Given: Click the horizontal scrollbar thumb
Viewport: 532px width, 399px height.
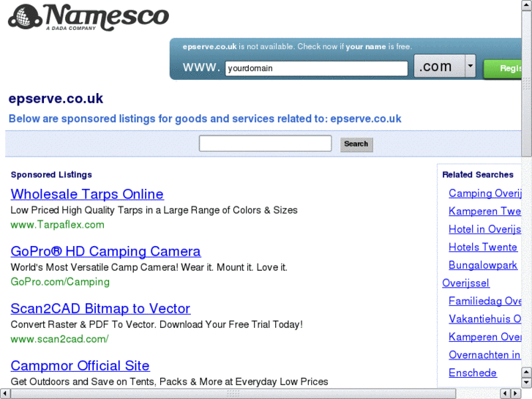Looking at the screenshot, I should 233,394.
